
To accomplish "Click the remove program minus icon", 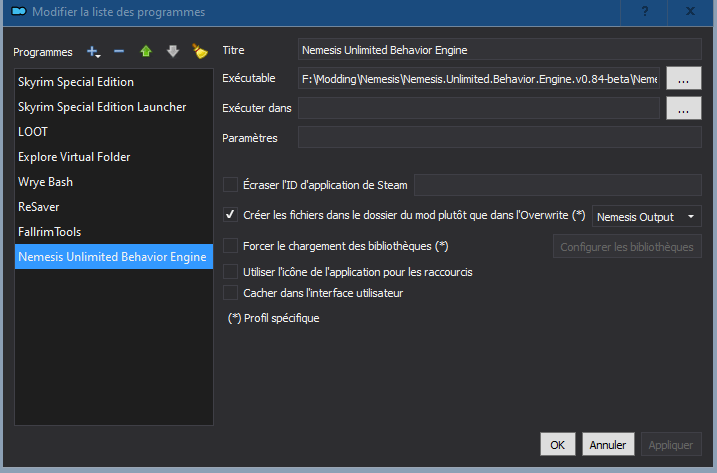I will click(x=119, y=51).
